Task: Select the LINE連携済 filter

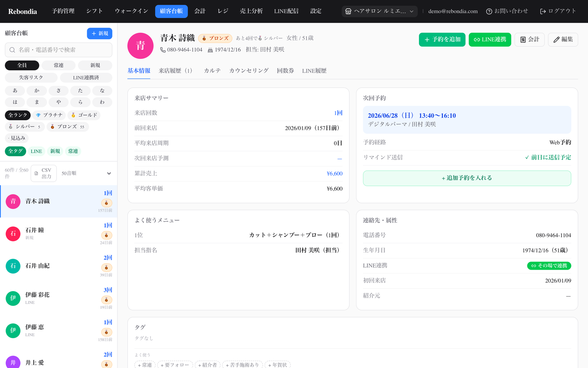Action: click(86, 78)
